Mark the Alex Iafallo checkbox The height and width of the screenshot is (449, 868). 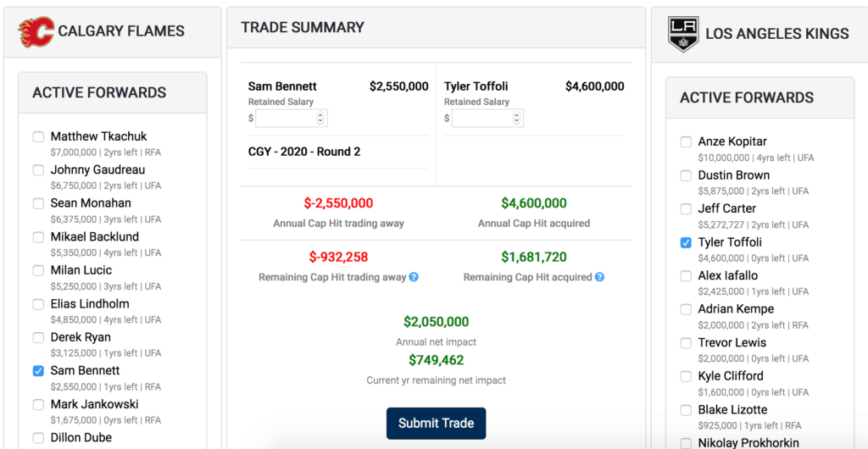(686, 276)
